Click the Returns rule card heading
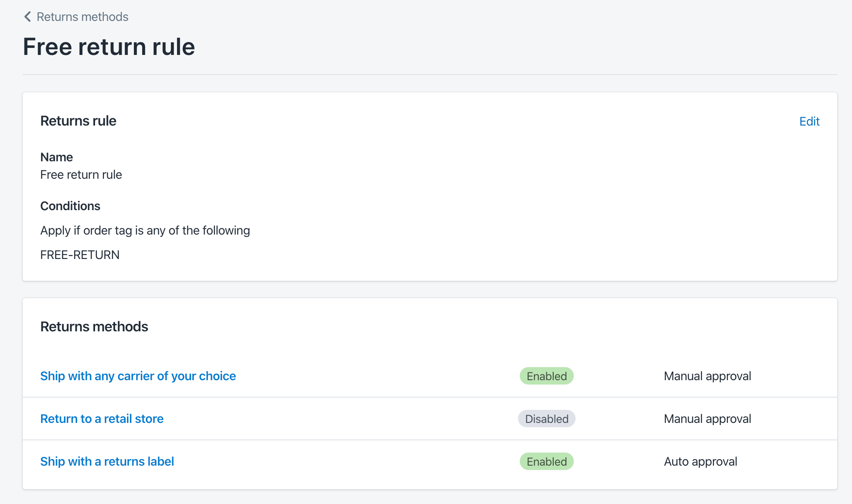Viewport: 852px width, 504px height. click(78, 121)
